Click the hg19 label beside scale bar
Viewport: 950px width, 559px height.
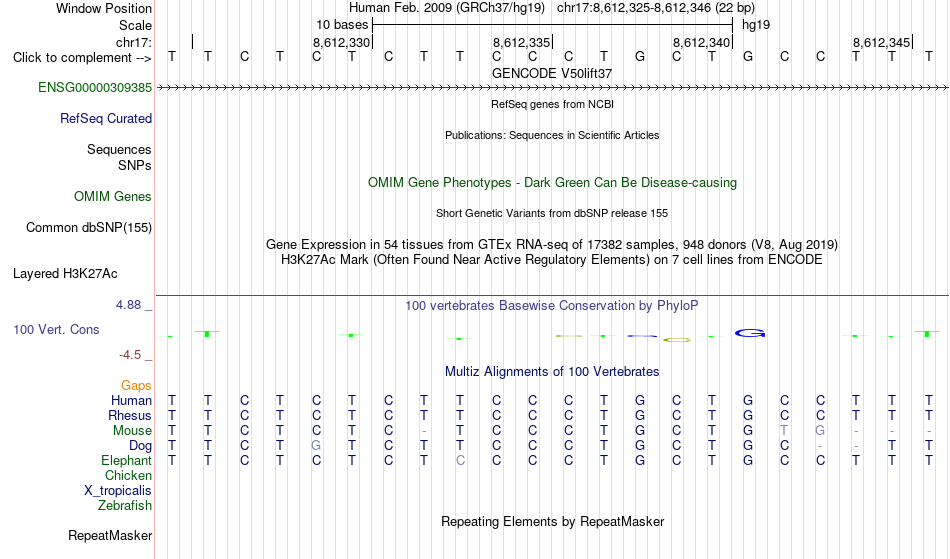tap(756, 25)
